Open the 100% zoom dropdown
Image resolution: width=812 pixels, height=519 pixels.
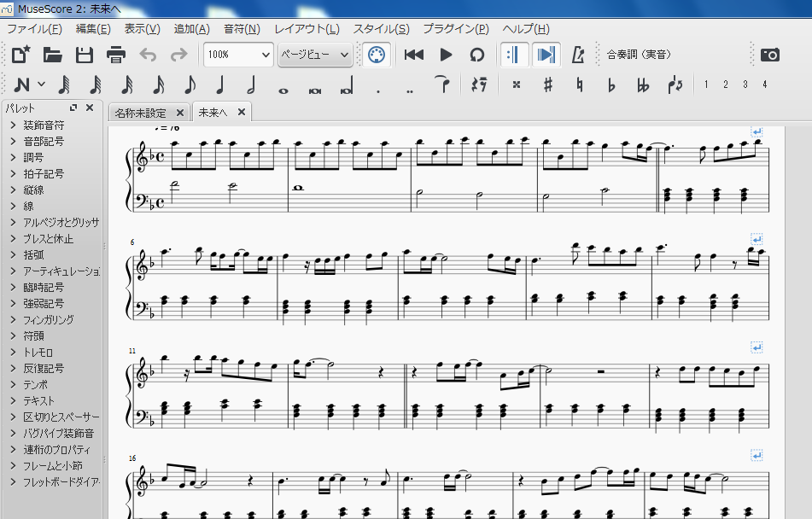[x=238, y=55]
